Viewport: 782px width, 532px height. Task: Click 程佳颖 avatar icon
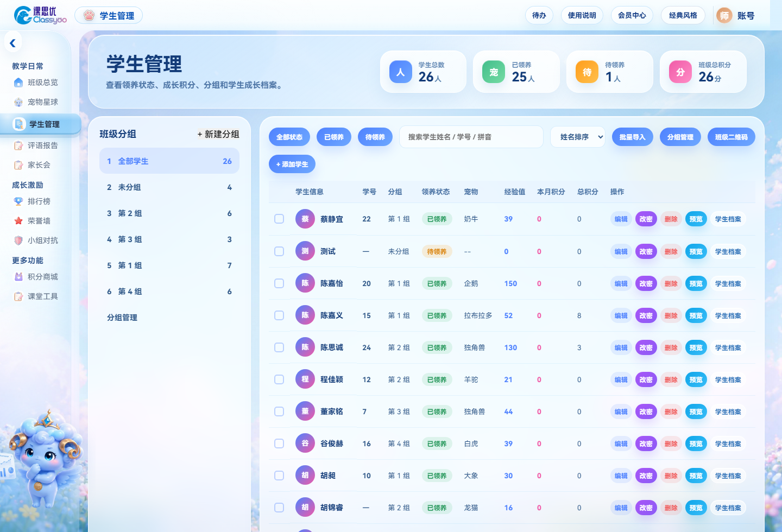click(x=305, y=379)
